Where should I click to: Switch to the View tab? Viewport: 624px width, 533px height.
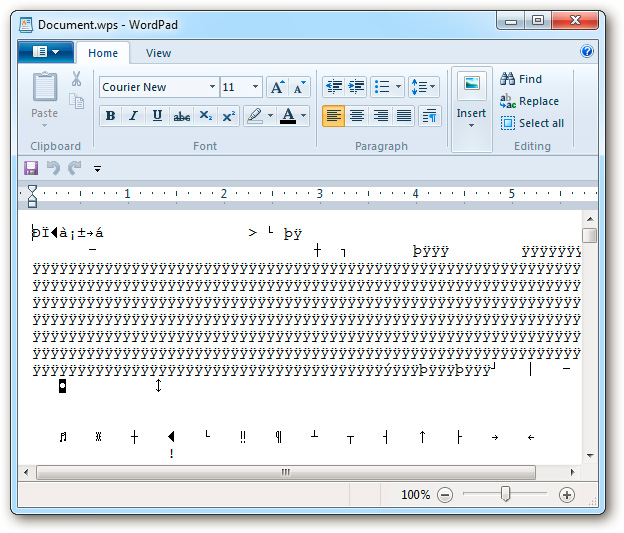pos(158,53)
